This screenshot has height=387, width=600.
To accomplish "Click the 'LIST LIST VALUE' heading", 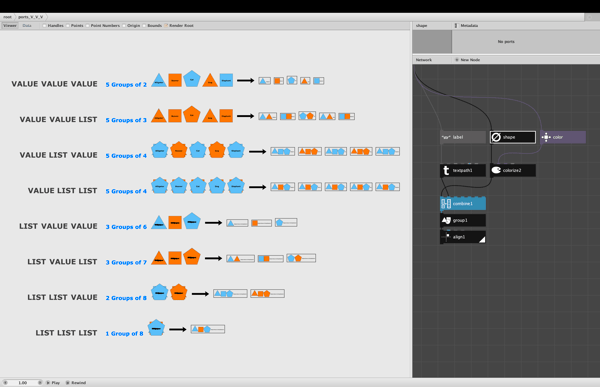I will 62,297.
